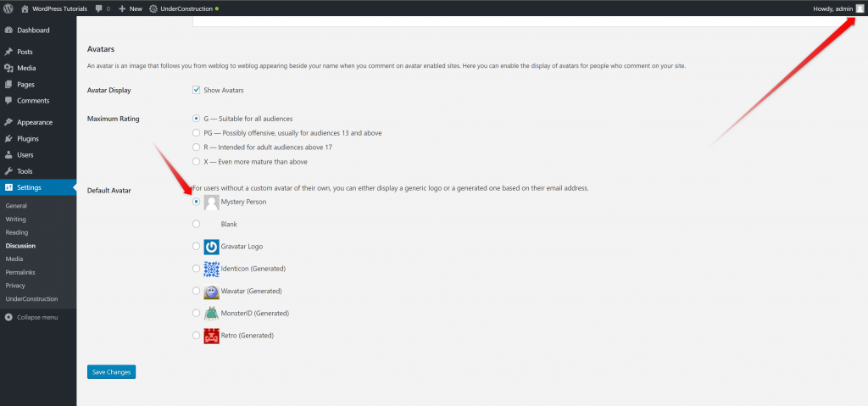Go to General settings submenu
868x406 pixels.
coord(16,206)
